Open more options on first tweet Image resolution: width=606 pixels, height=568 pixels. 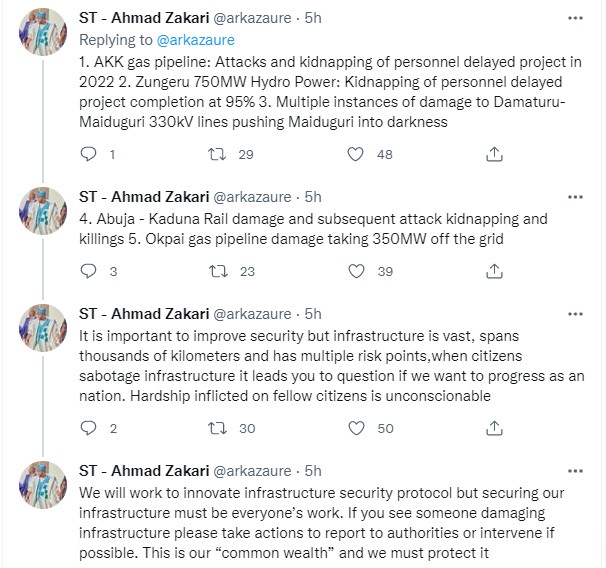pyautogui.click(x=574, y=19)
